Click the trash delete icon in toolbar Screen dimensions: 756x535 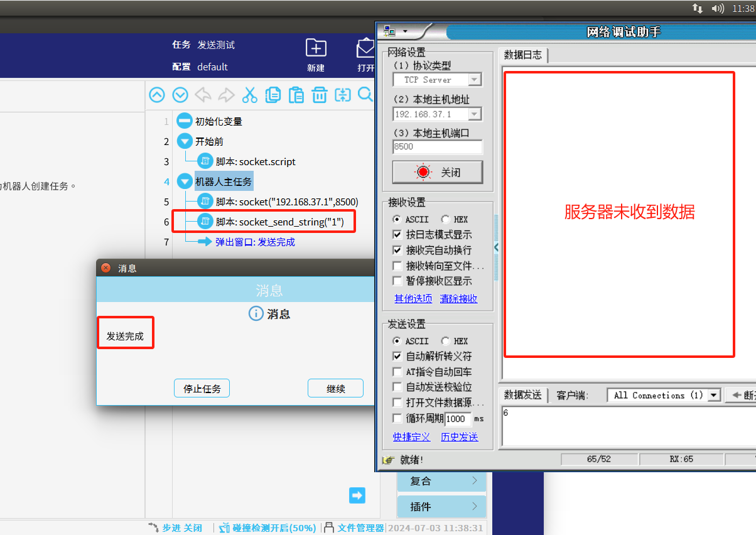pyautogui.click(x=320, y=95)
